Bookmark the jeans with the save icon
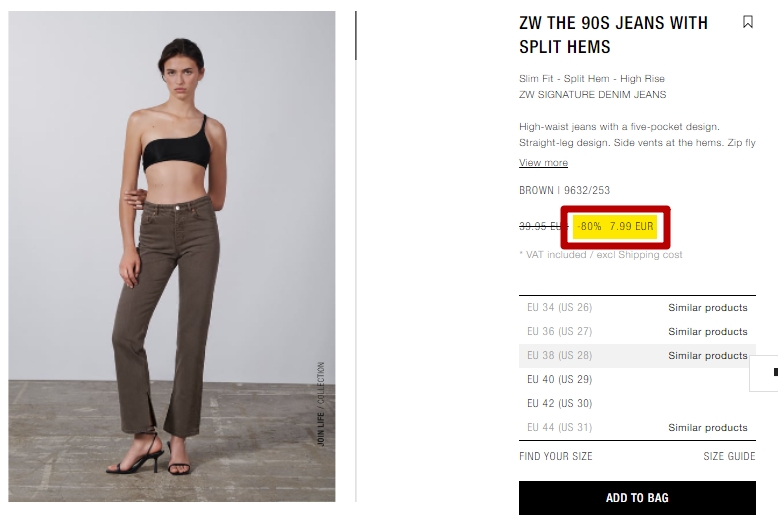Image resolution: width=778 pixels, height=530 pixels. (x=748, y=22)
